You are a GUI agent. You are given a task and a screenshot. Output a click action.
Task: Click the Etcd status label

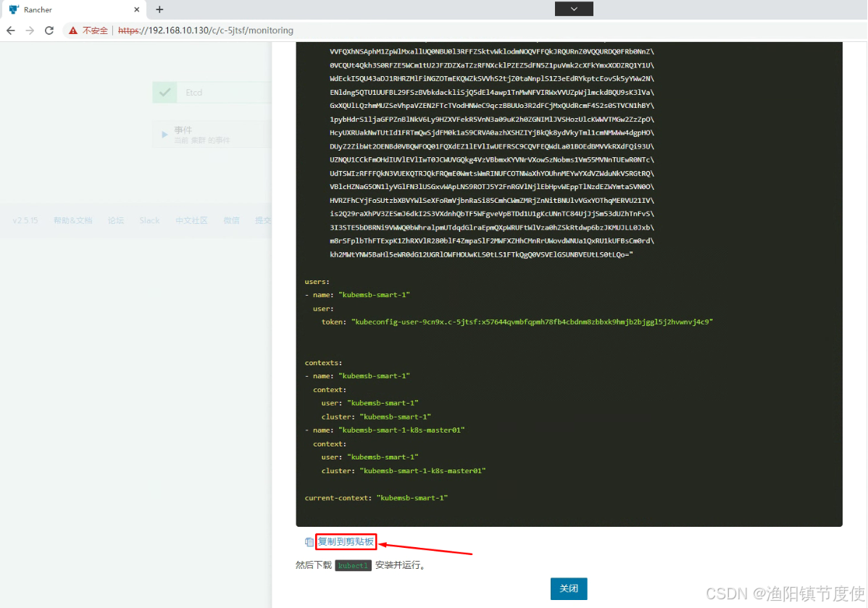[193, 93]
